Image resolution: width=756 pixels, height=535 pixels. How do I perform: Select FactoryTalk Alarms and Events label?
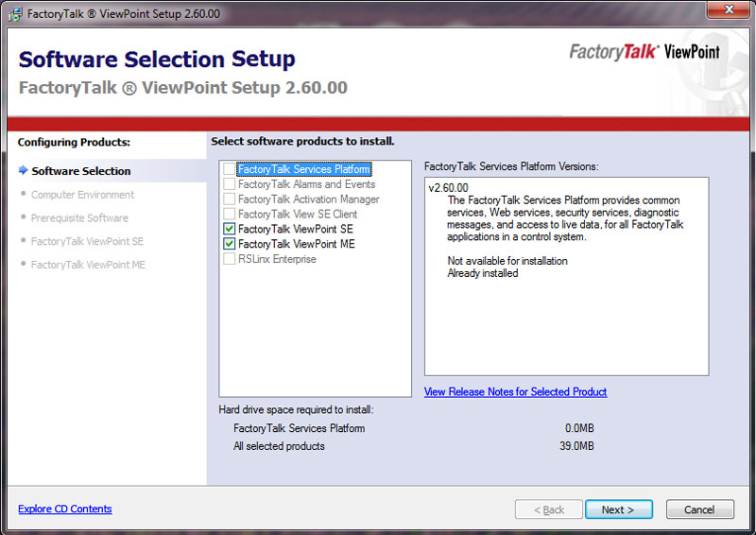pos(306,184)
